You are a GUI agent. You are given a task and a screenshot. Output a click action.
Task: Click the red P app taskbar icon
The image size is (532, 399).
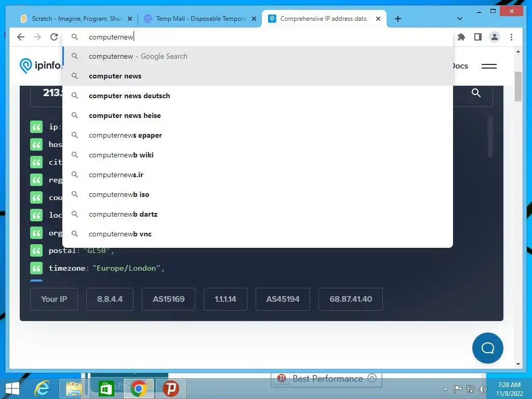(170, 389)
